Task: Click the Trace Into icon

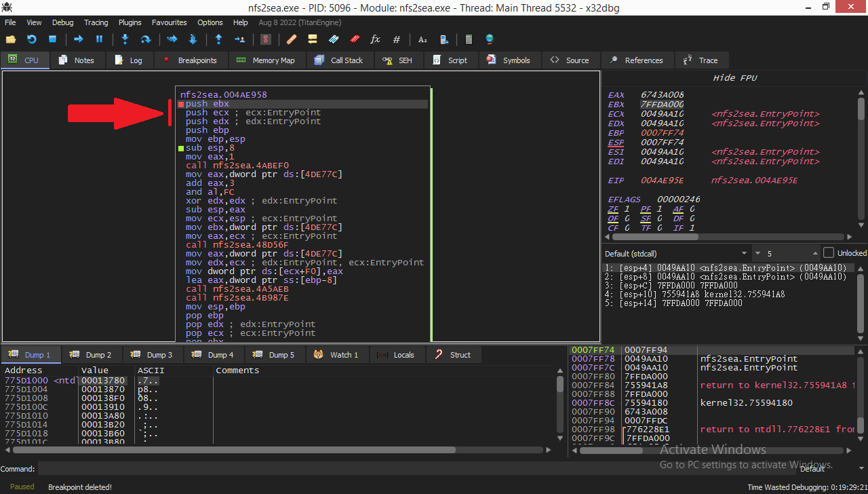Action: [172, 39]
